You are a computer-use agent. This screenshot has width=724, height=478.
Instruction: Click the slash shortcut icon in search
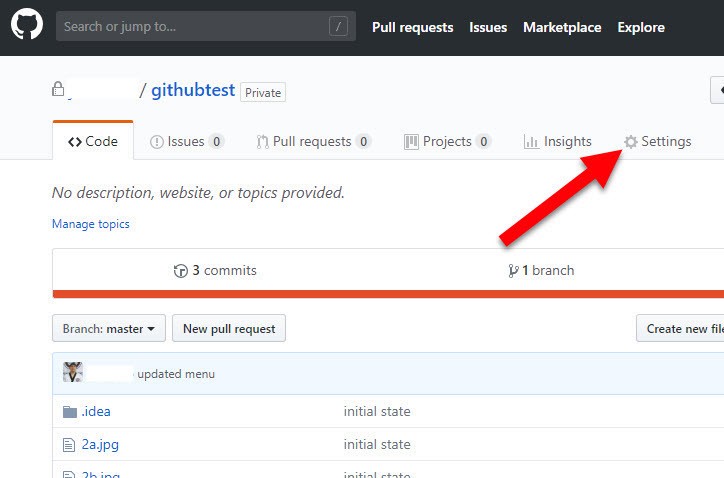(x=341, y=27)
